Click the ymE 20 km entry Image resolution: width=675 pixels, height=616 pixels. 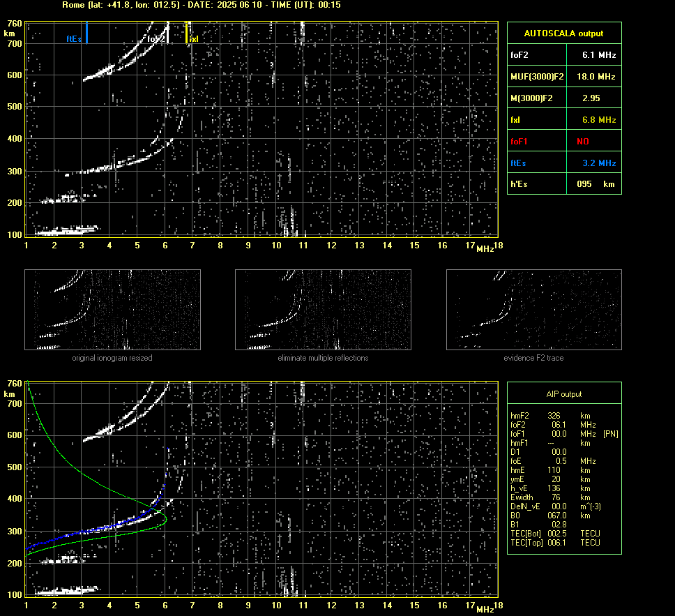coord(551,479)
